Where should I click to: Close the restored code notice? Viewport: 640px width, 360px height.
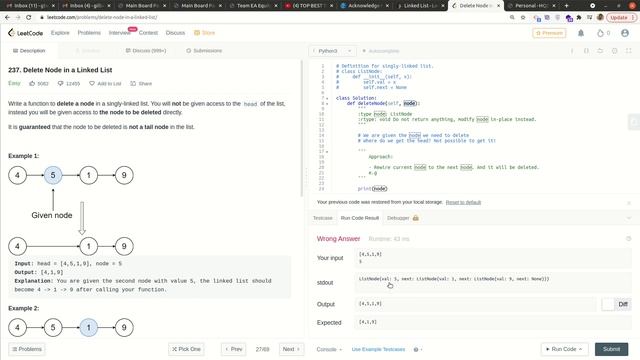click(x=629, y=202)
